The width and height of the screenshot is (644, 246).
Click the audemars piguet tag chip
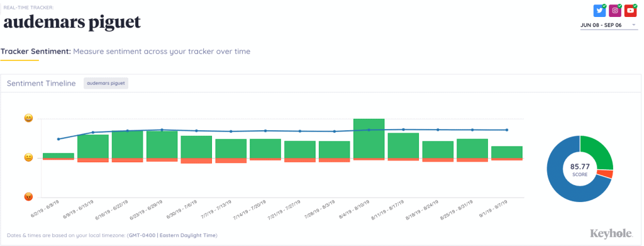(106, 83)
